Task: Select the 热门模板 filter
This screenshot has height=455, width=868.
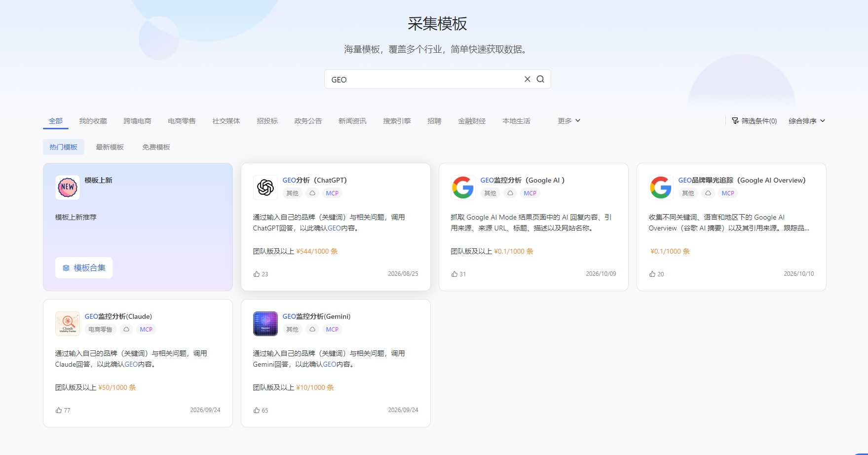Action: [x=64, y=147]
